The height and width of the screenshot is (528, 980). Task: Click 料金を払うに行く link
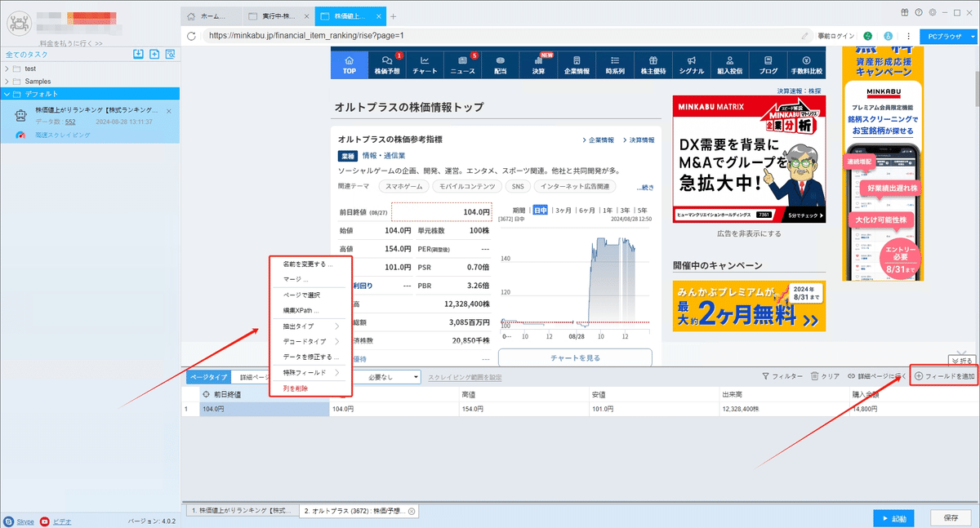[x=73, y=43]
